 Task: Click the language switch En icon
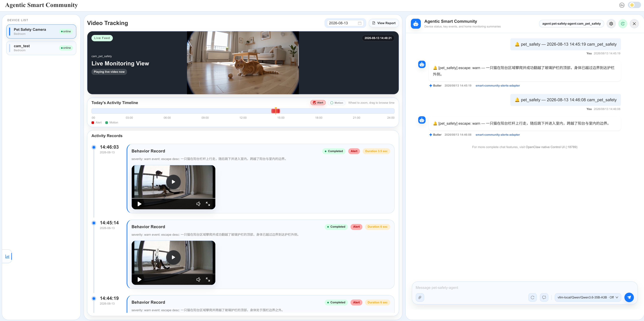click(622, 5)
